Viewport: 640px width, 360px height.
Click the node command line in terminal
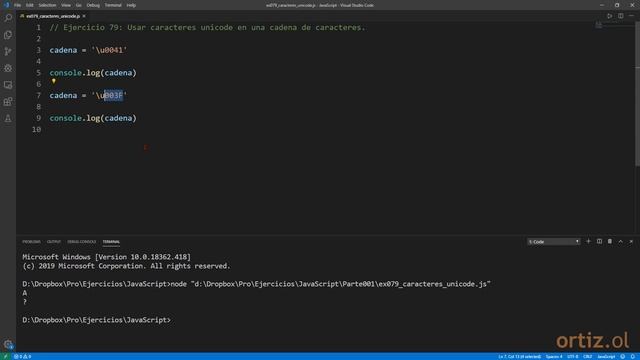coord(256,284)
